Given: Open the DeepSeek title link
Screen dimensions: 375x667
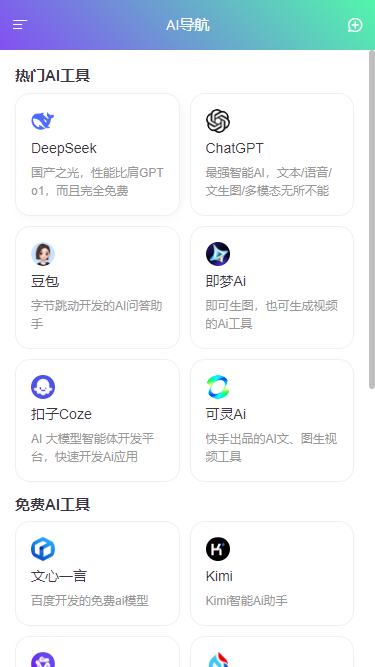Looking at the screenshot, I should [x=64, y=148].
